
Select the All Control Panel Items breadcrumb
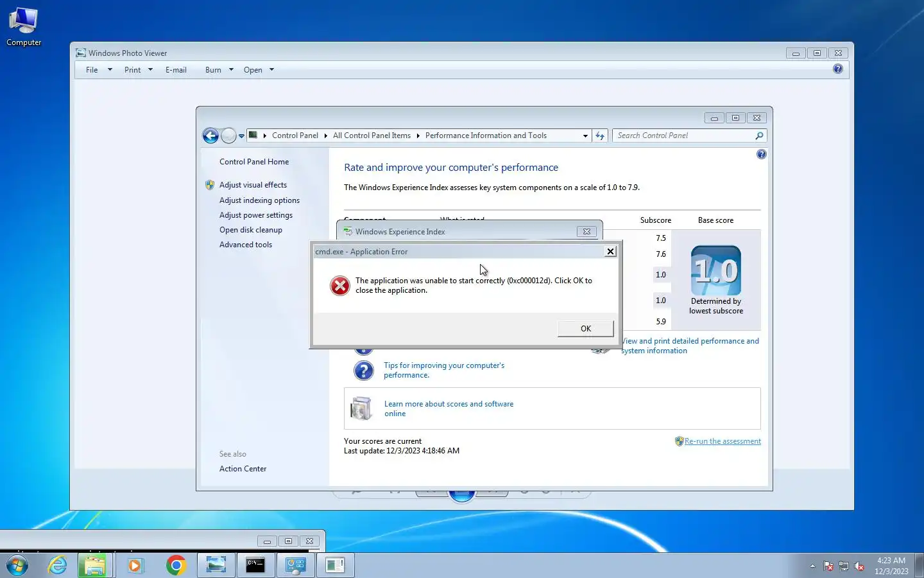tap(372, 136)
